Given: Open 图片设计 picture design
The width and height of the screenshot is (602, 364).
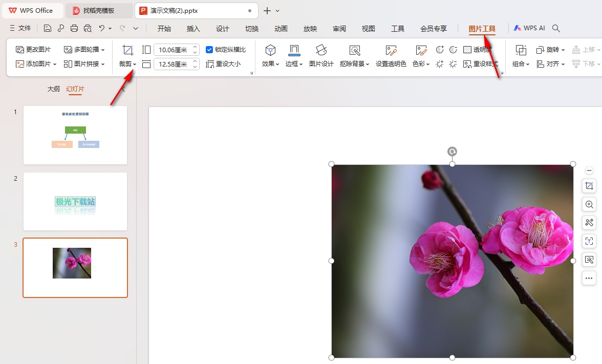Looking at the screenshot, I should click(321, 56).
